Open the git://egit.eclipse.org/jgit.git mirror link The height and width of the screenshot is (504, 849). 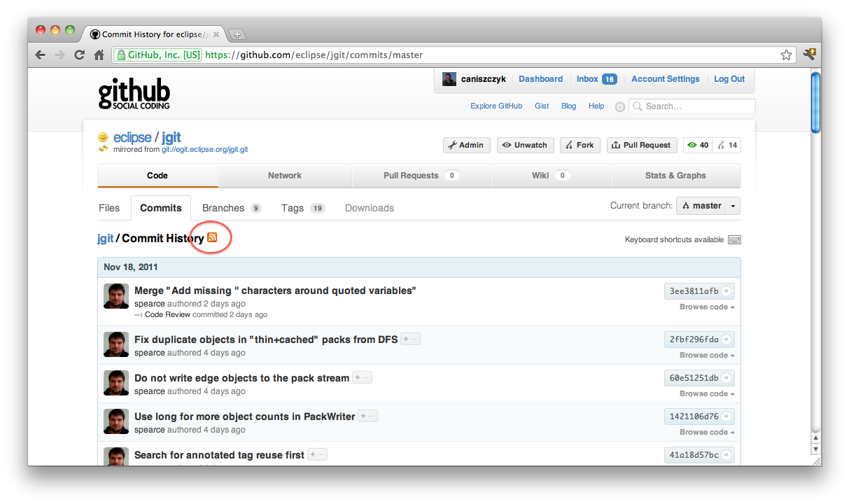coord(204,150)
